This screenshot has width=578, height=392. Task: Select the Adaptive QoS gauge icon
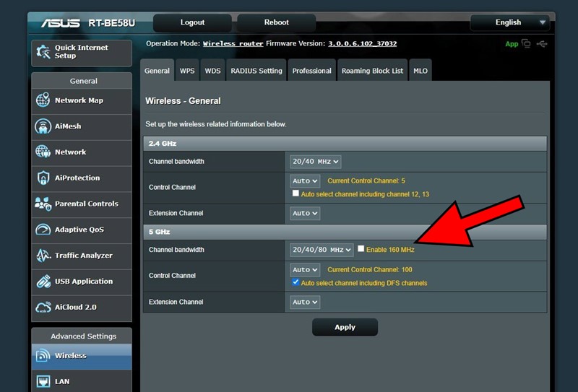click(43, 230)
